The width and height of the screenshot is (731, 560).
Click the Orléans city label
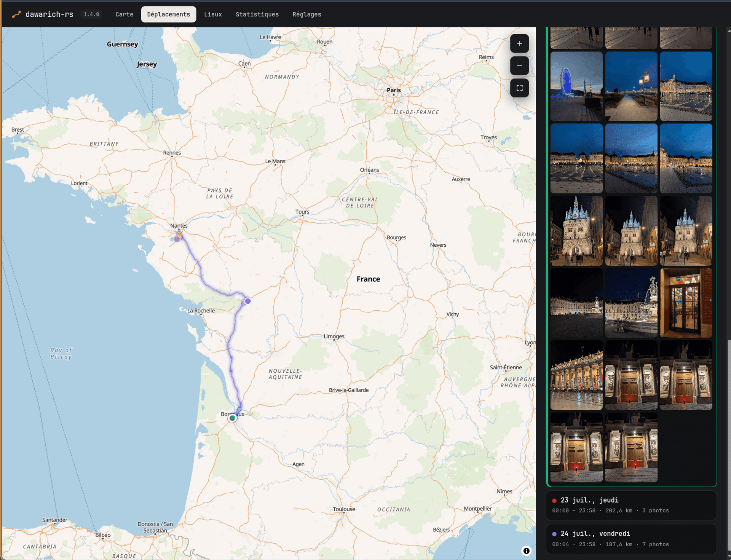369,170
